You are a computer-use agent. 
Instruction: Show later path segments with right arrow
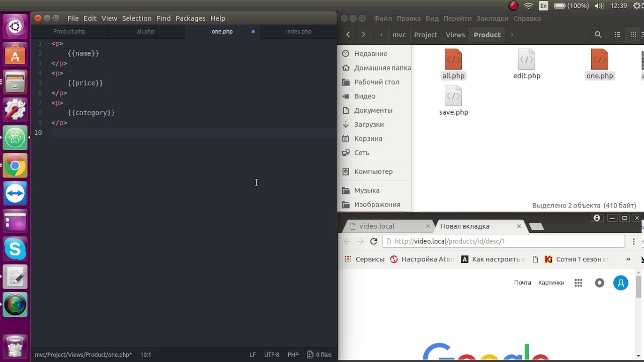tap(512, 35)
